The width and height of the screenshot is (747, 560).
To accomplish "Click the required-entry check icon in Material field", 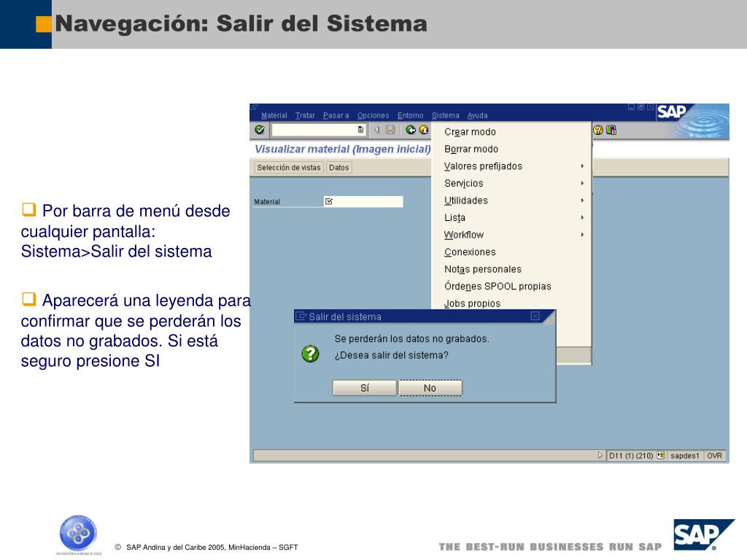I will [329, 201].
